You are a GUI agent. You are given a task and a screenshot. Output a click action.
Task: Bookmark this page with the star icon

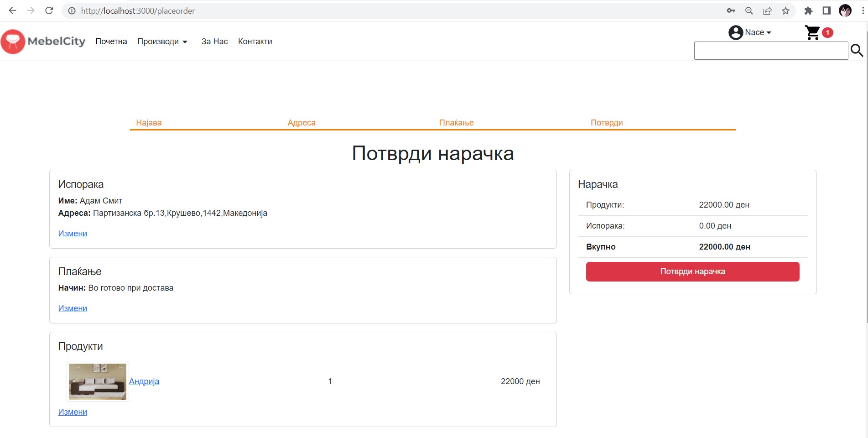(785, 11)
